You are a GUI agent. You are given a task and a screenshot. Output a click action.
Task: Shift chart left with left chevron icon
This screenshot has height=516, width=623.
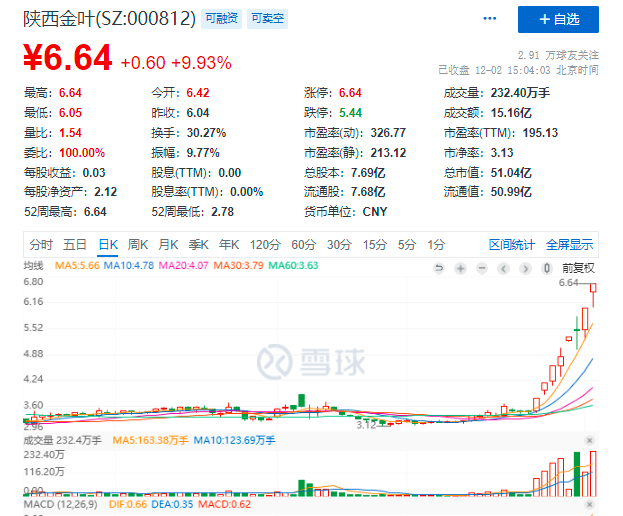coord(503,269)
